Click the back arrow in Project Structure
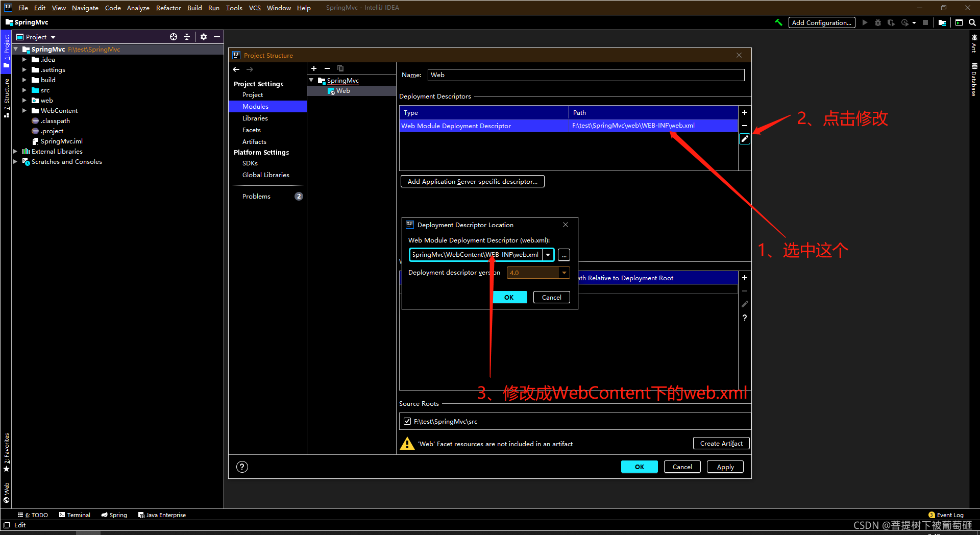Image resolution: width=980 pixels, height=535 pixels. [x=236, y=69]
